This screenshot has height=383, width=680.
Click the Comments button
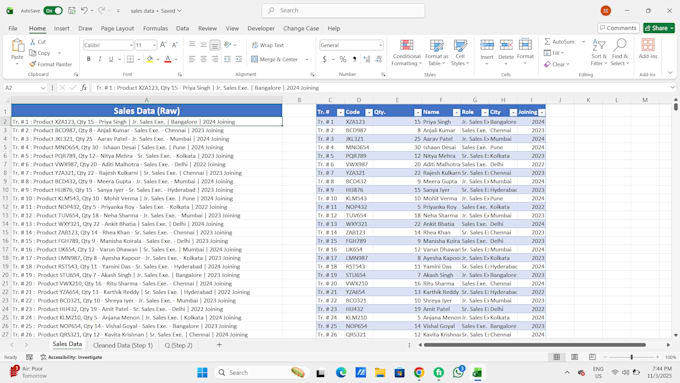pyautogui.click(x=618, y=28)
